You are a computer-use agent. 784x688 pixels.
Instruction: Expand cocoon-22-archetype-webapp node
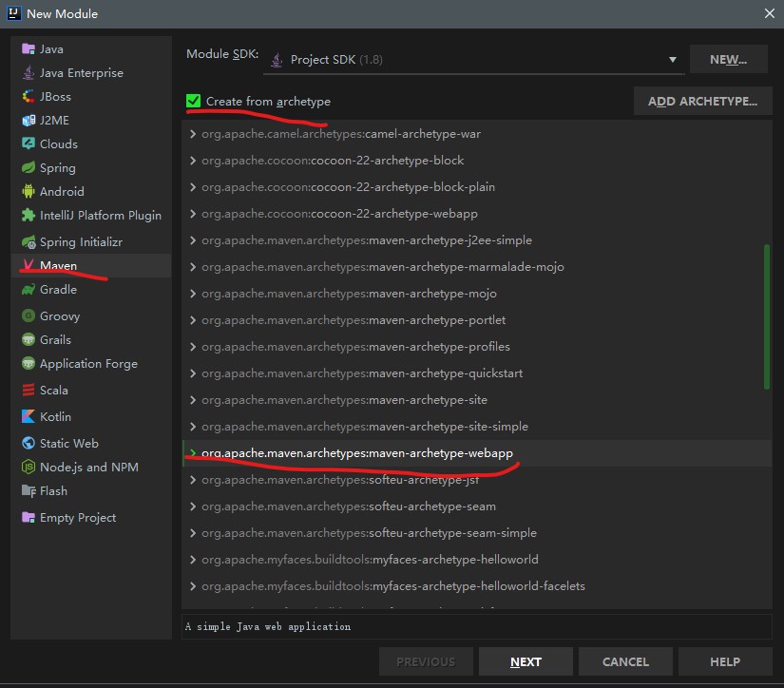(193, 214)
